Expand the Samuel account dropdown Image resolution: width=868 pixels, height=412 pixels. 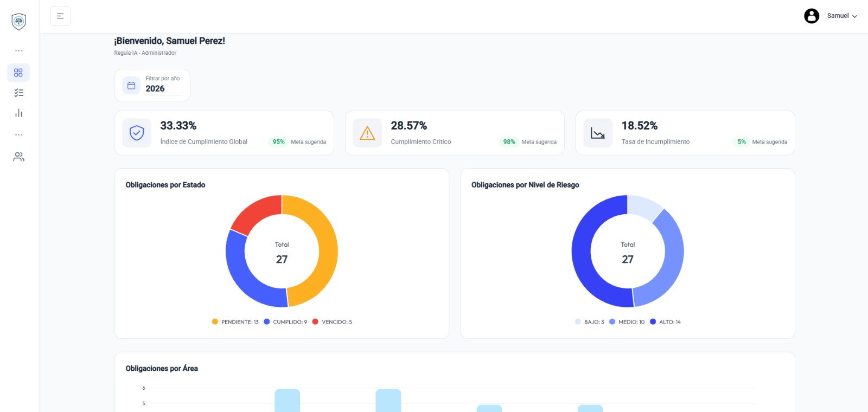point(842,16)
